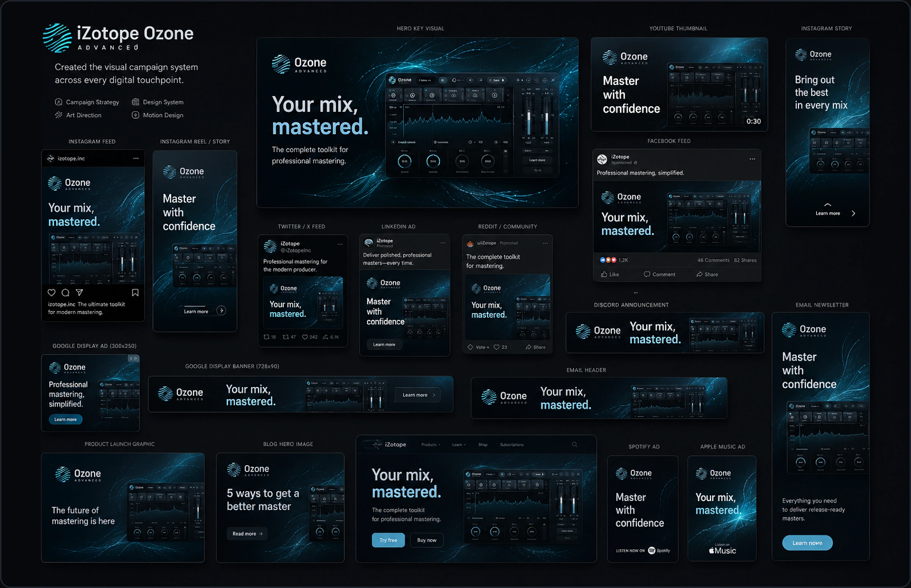
Task: Open the three-dot menu on the Reddit post
Action: pos(545,243)
